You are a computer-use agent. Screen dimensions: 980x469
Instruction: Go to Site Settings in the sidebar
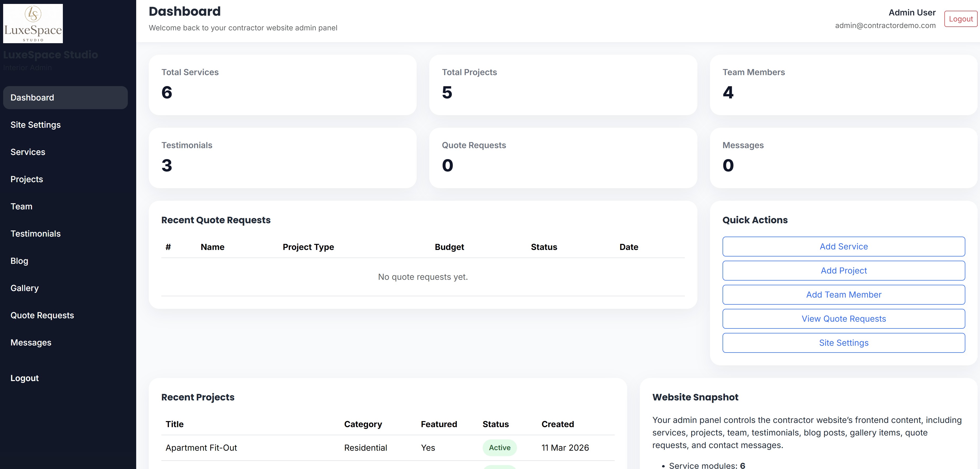[x=65, y=125]
